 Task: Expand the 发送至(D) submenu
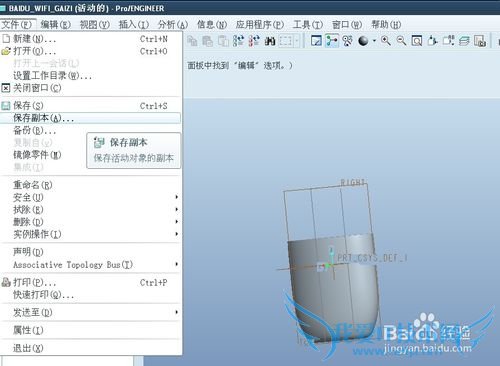pos(91,312)
